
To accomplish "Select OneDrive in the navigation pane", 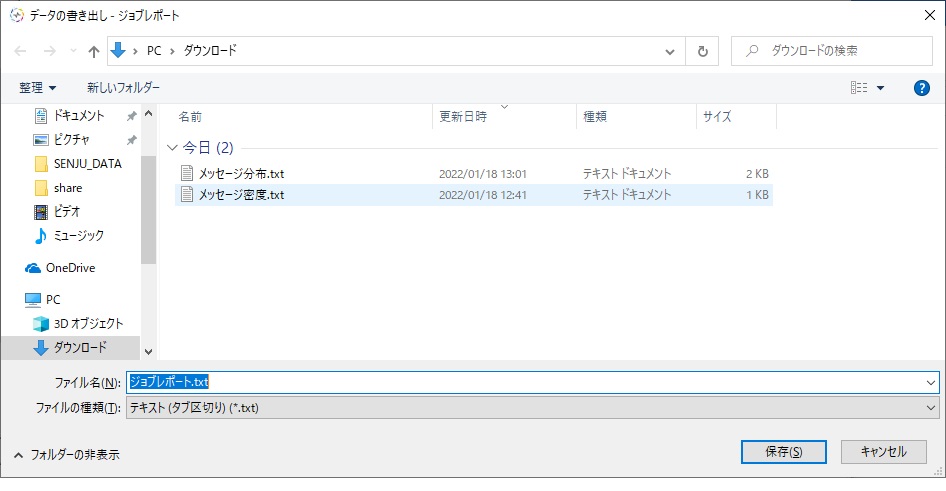I will pyautogui.click(x=71, y=268).
